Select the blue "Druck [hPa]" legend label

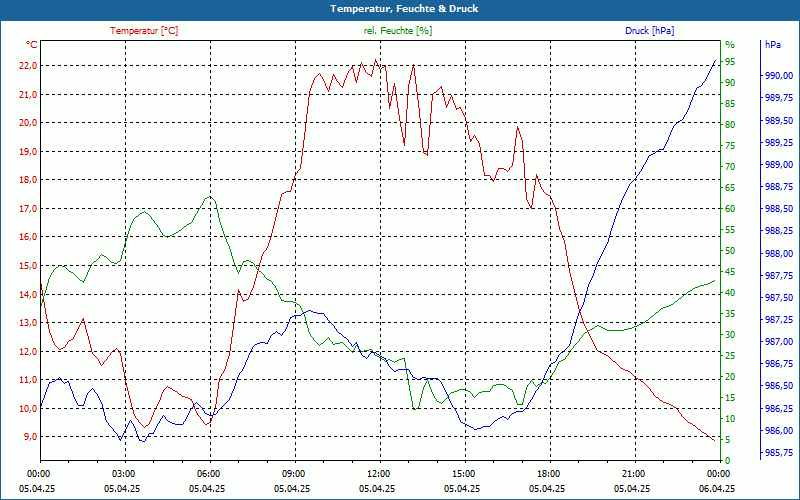[649, 31]
